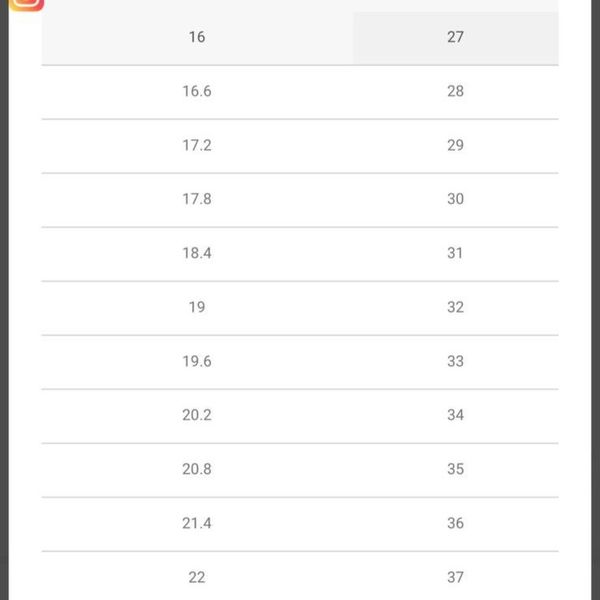Click the 18.4 length entry
The width and height of the screenshot is (600, 600).
point(197,253)
